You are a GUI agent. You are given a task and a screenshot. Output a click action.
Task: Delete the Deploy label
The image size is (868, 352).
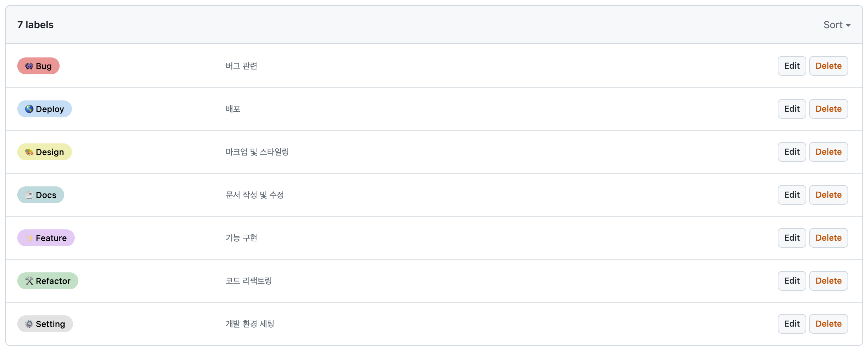[828, 109]
